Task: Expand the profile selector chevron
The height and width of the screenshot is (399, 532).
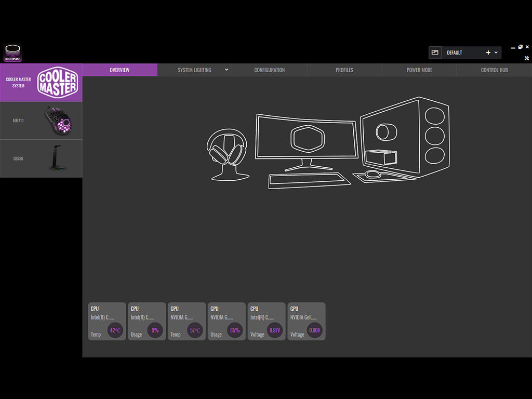Action: (496, 52)
